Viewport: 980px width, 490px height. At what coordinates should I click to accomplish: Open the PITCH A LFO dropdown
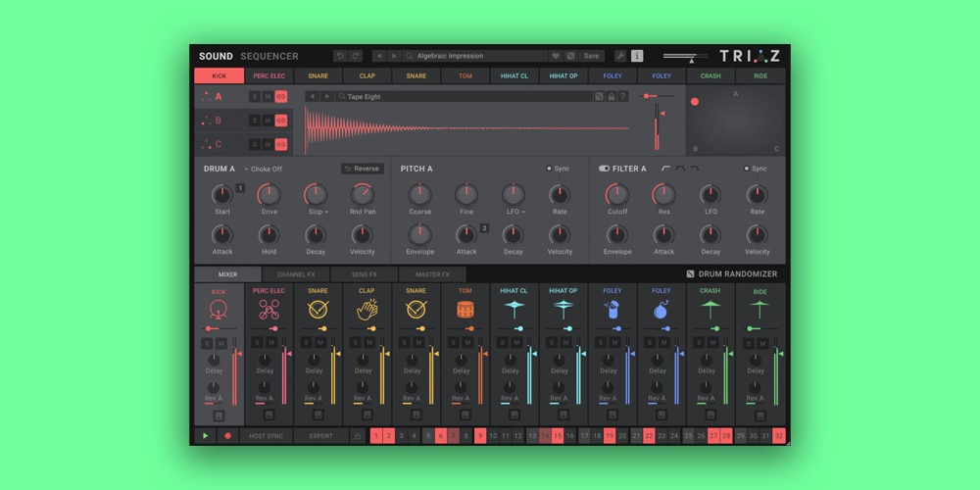[523, 212]
